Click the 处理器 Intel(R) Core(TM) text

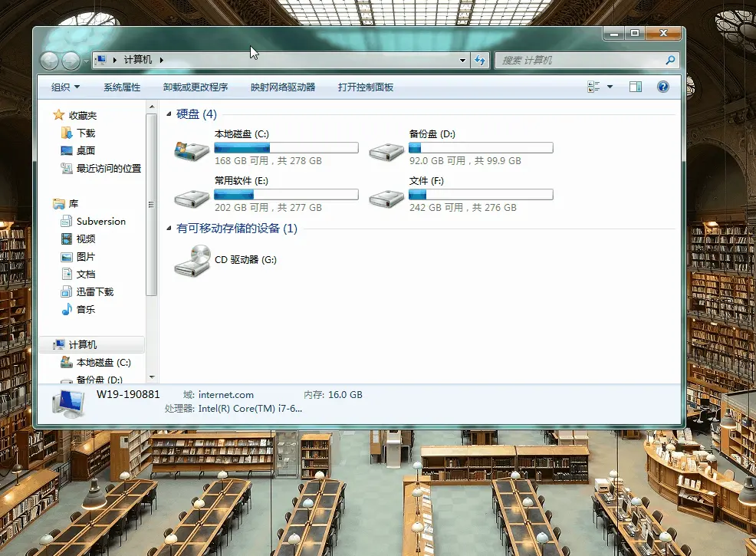click(x=233, y=409)
